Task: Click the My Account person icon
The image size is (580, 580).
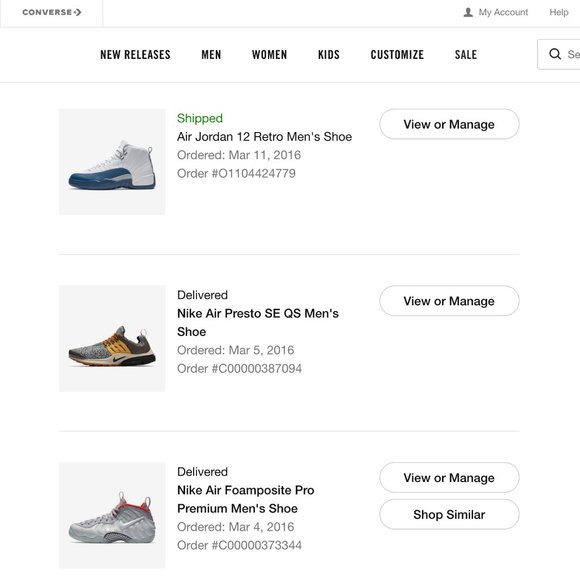Action: [468, 12]
